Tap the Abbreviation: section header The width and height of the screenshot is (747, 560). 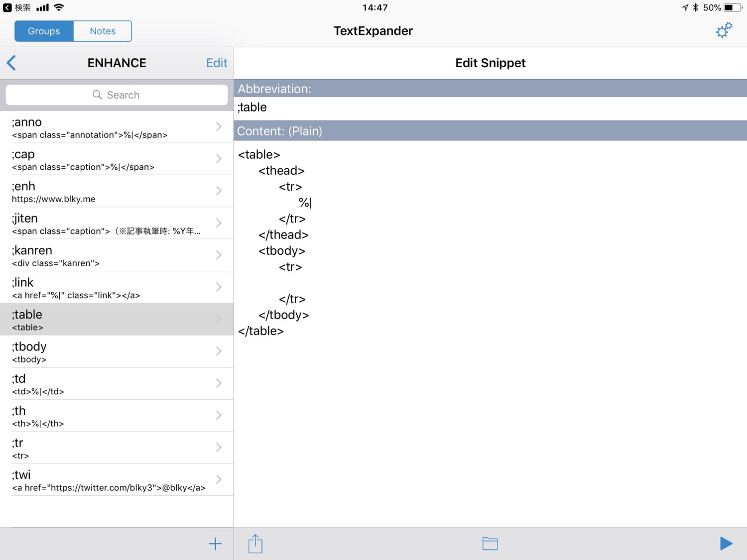click(x=490, y=89)
